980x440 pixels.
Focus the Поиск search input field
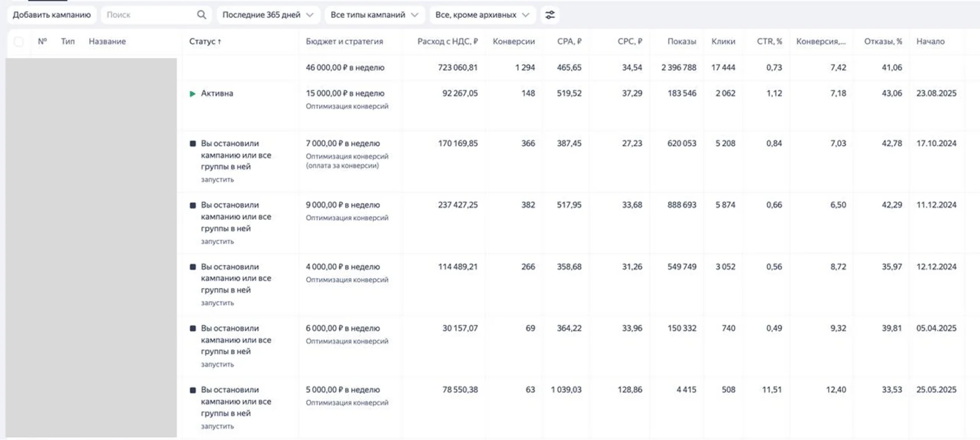point(149,15)
